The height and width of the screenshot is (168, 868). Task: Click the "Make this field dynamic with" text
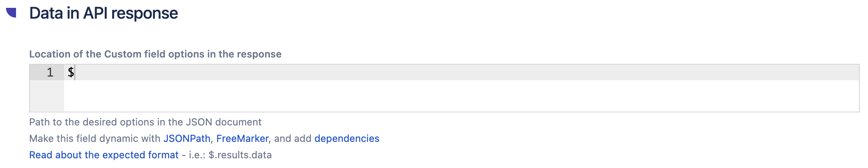95,139
